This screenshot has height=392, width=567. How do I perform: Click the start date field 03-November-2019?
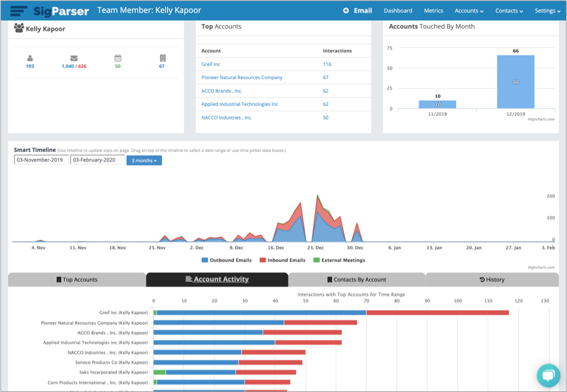point(41,160)
